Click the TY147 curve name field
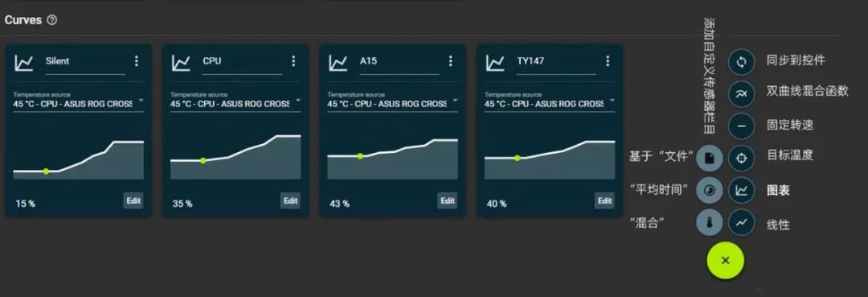Screen dimensions: 868x297 [557, 63]
